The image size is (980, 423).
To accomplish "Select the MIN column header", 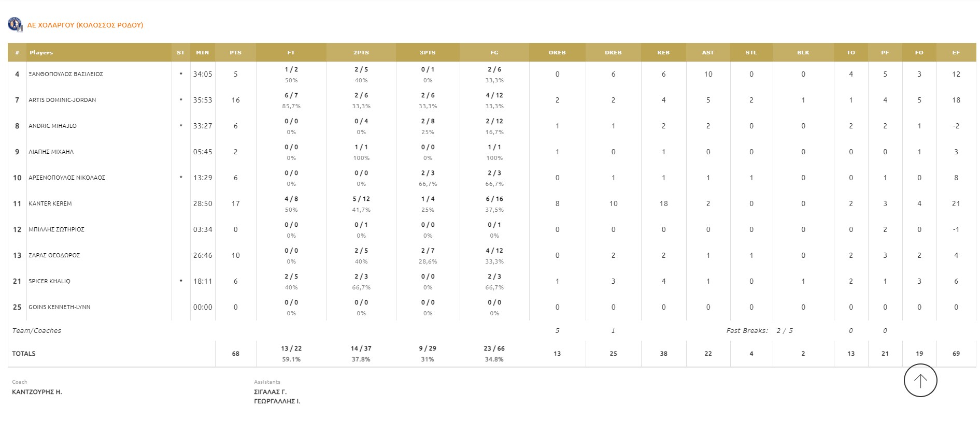I will 202,52.
